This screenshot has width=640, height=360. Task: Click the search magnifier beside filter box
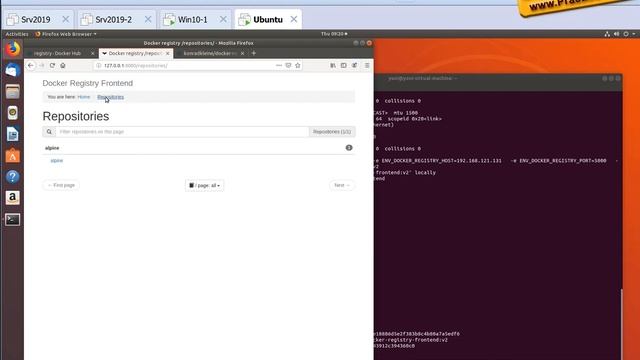tap(49, 132)
